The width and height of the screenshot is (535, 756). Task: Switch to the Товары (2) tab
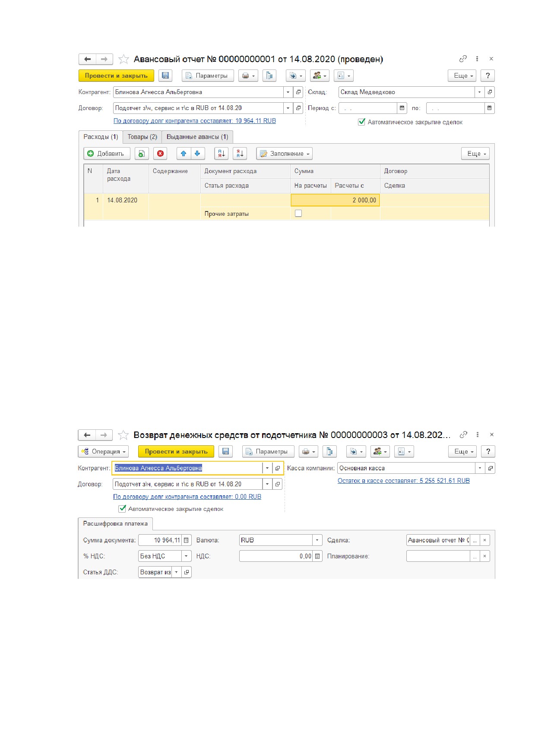click(142, 137)
